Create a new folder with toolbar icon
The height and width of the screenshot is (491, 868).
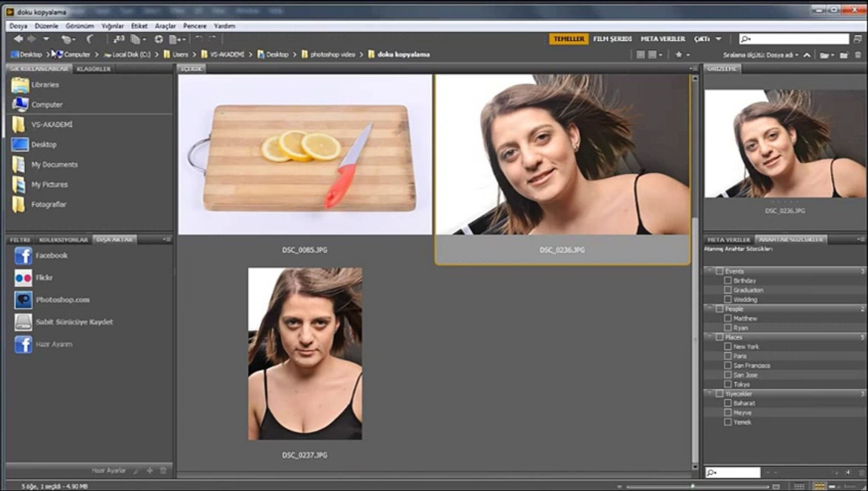[843, 55]
